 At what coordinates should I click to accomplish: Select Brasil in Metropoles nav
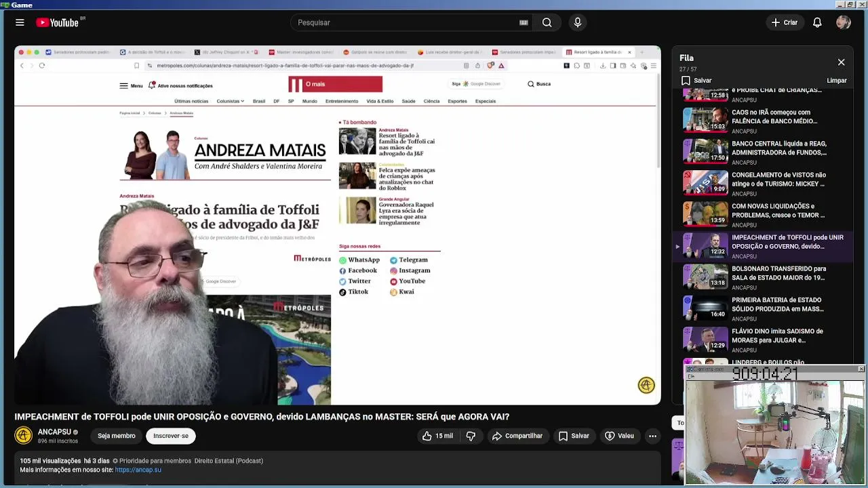(x=259, y=101)
